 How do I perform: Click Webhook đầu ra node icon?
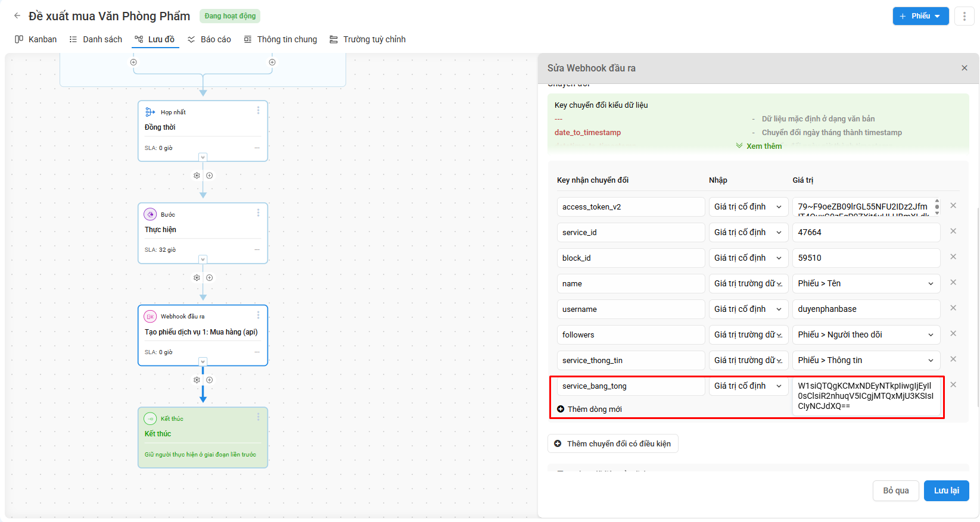tap(150, 317)
